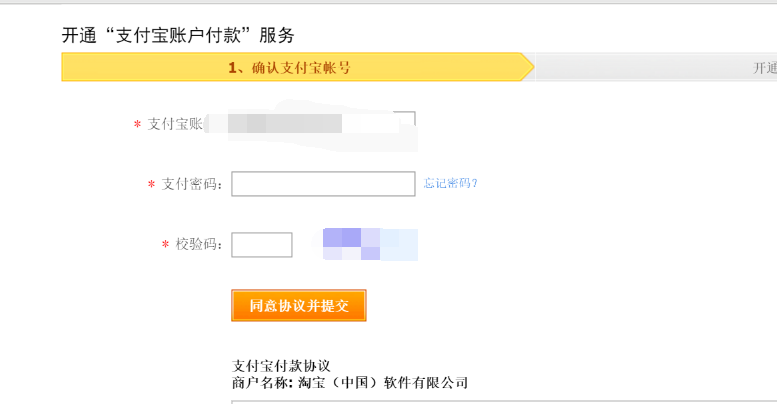The width and height of the screenshot is (777, 404).
Task: Click the red asterisk beside 校验码
Action: click(x=165, y=246)
